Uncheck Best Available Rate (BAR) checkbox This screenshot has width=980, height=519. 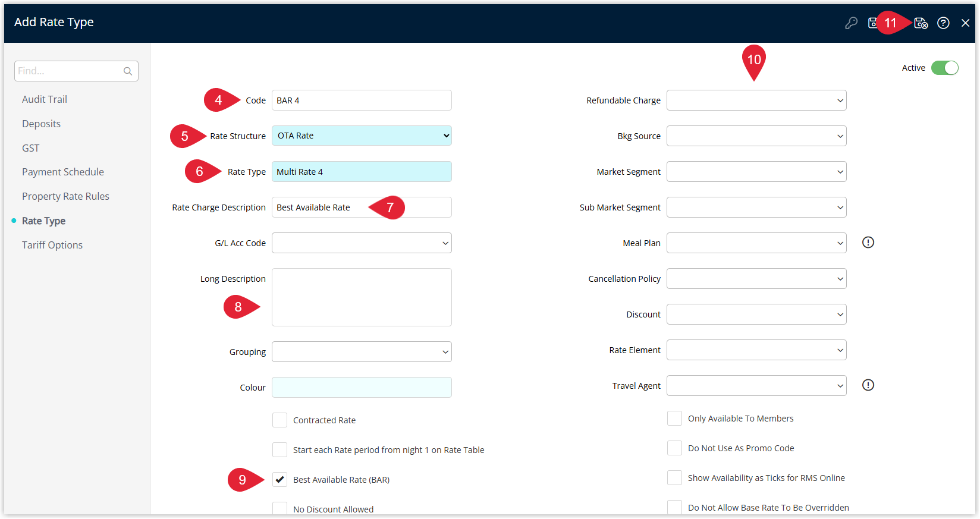coord(279,480)
